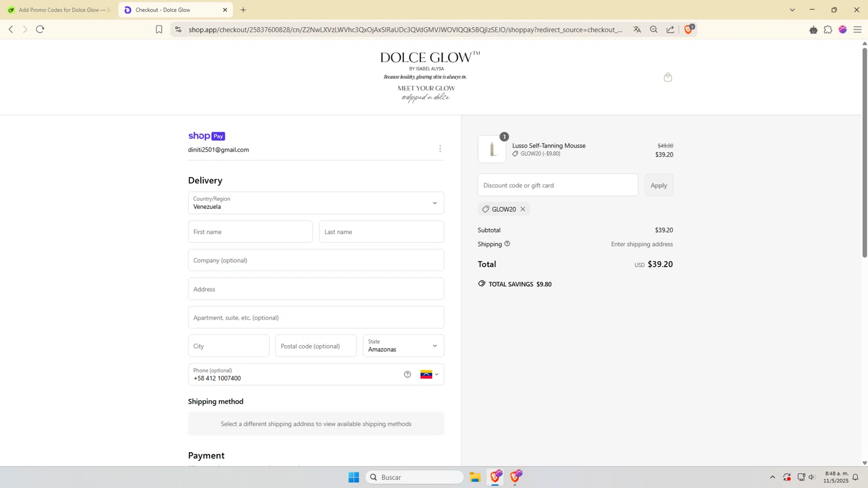Click the First name field

pyautogui.click(x=250, y=232)
